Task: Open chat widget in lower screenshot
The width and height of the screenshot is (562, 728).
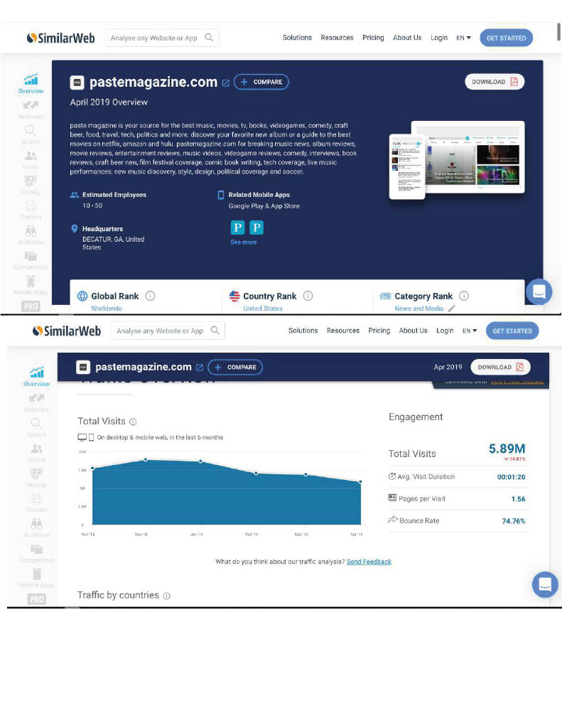Action: click(545, 584)
